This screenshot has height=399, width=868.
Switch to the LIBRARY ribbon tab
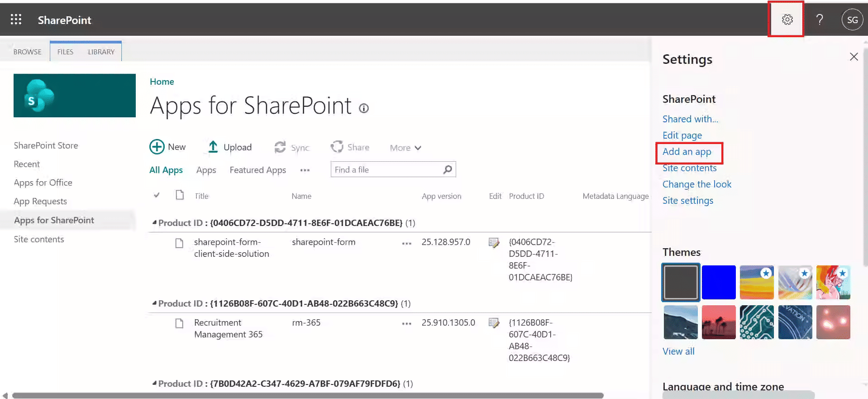click(x=101, y=52)
